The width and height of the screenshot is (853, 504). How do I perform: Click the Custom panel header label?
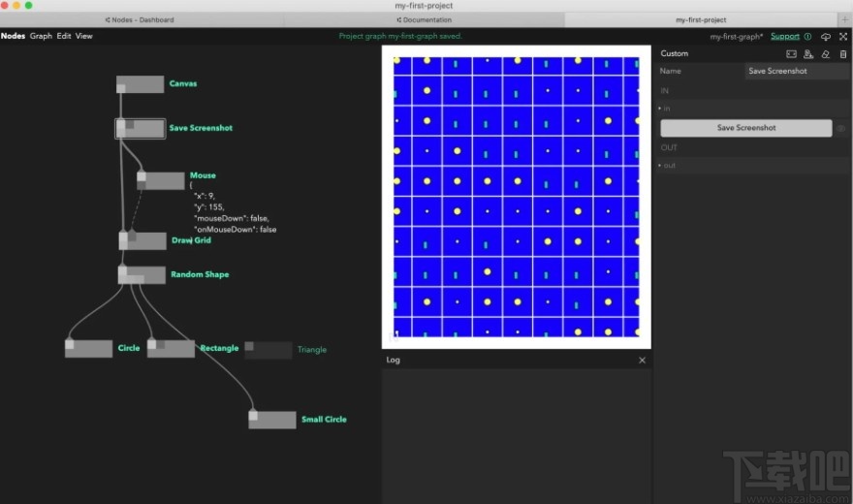pos(674,53)
